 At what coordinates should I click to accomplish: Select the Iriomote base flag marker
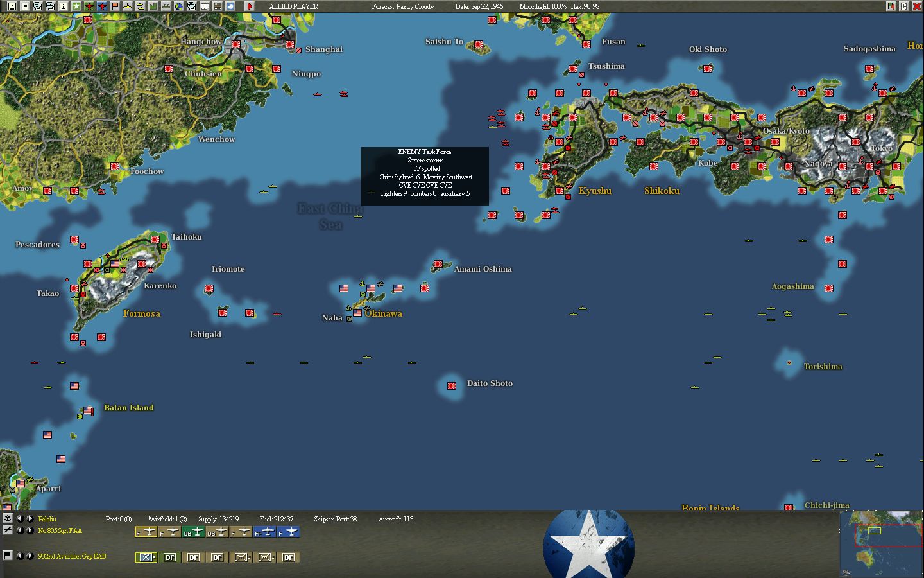click(x=209, y=288)
